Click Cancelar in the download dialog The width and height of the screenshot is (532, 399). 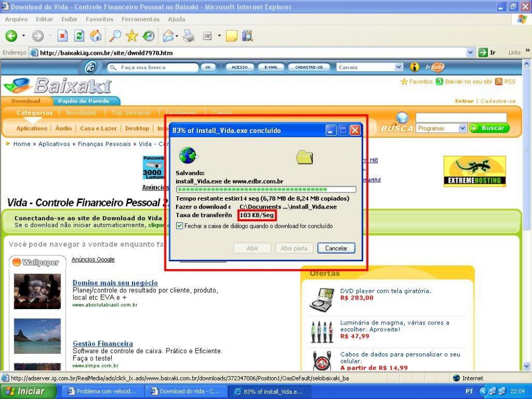(x=336, y=248)
